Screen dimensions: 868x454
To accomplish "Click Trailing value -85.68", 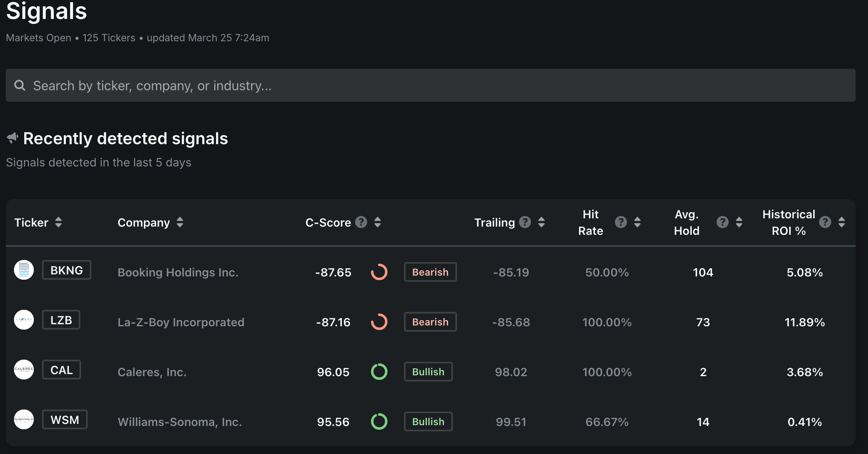I will (x=511, y=322).
